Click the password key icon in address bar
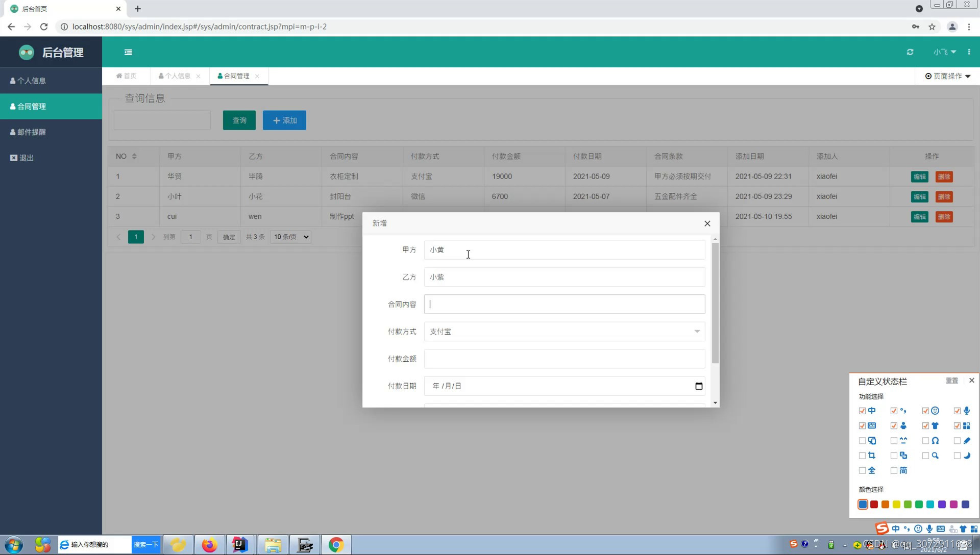The width and height of the screenshot is (980, 555). 916,27
